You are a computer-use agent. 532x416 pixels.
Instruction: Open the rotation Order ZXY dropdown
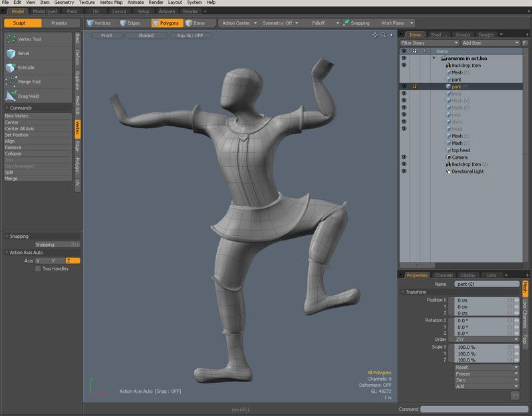pos(487,340)
